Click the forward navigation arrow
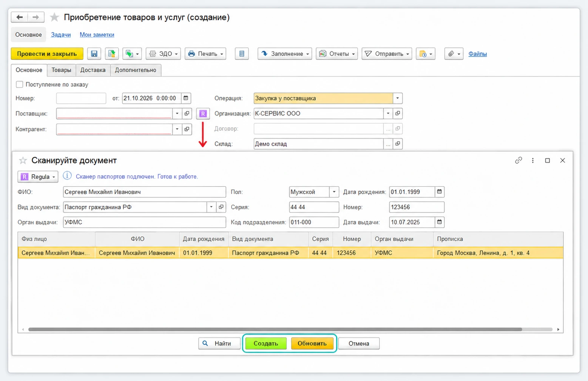The image size is (588, 381). pyautogui.click(x=35, y=17)
